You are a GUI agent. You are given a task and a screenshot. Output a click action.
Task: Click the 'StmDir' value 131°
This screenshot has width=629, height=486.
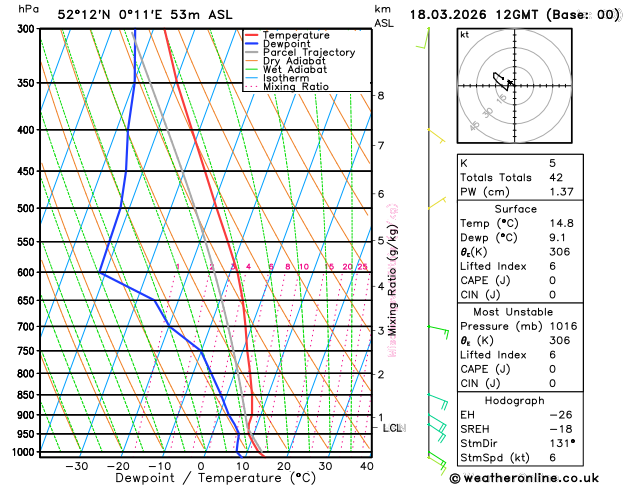[x=562, y=443]
